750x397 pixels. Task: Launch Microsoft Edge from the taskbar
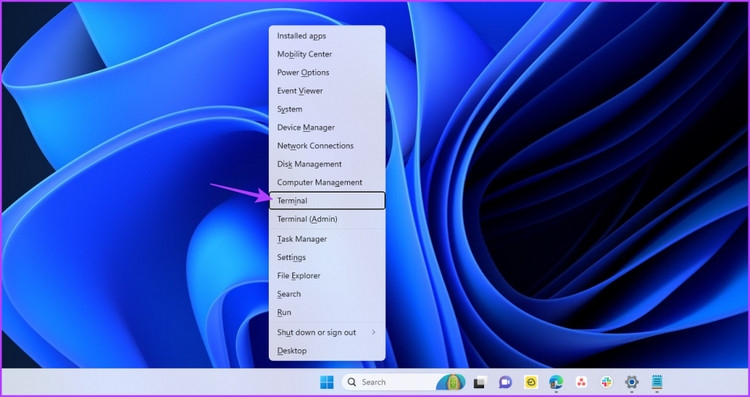tap(556, 382)
